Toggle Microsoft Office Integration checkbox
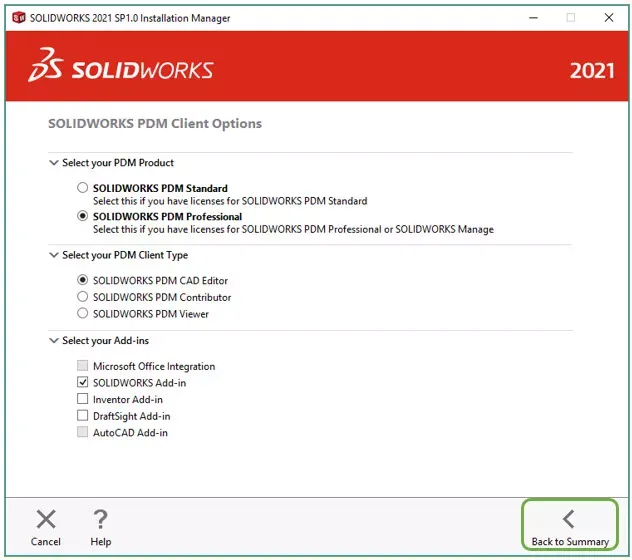632x560 pixels. point(82,366)
